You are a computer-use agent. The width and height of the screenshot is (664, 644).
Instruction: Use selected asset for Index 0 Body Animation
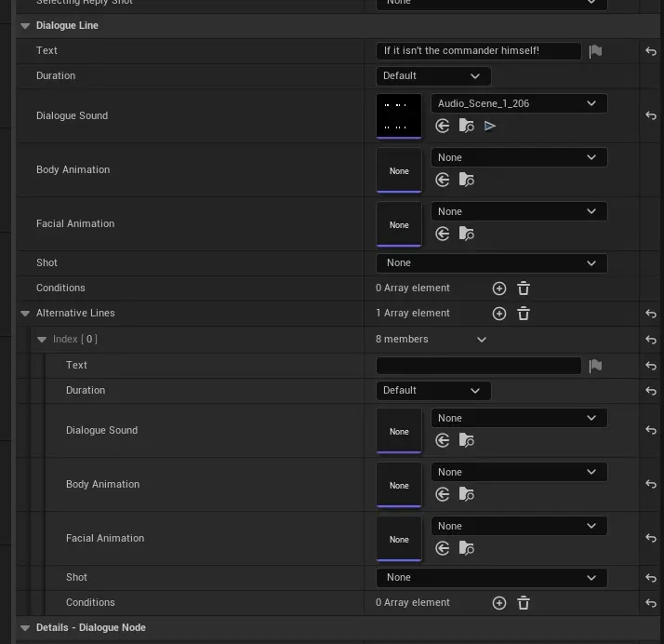442,494
